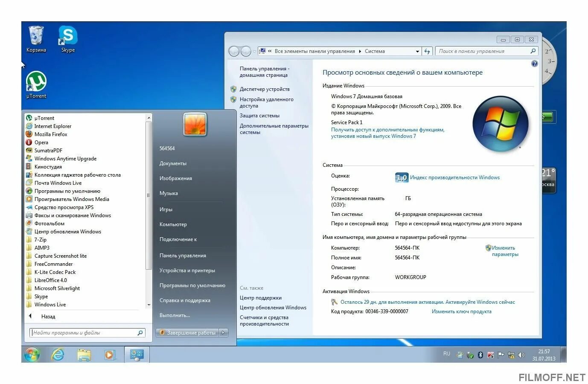
Task: Open Проигрыватель Windows Media entry
Action: click(72, 199)
